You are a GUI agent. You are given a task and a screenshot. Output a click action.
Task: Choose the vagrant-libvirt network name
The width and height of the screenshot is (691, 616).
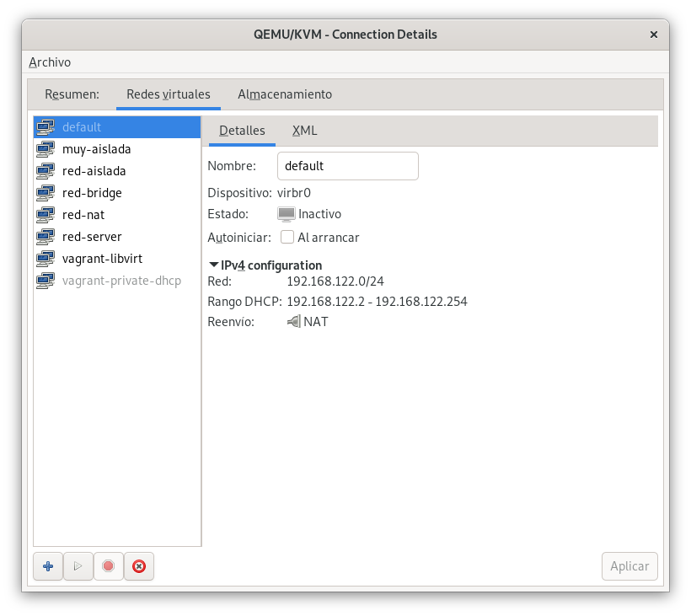point(102,259)
